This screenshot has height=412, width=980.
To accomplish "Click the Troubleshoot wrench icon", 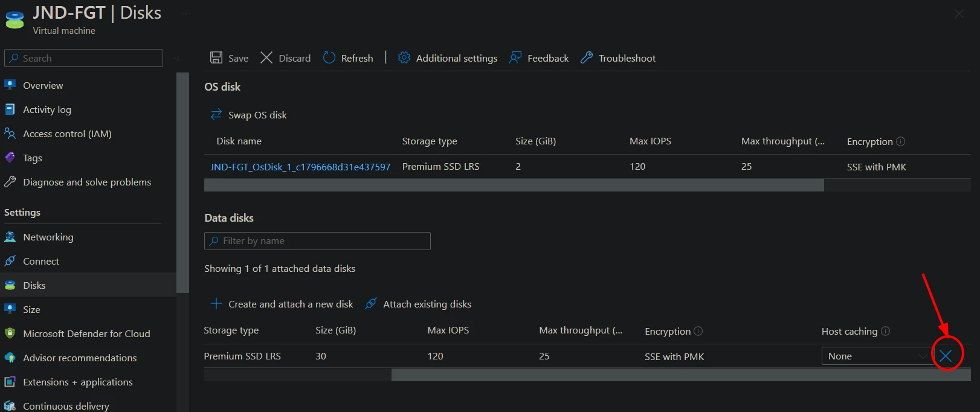I will [x=587, y=57].
